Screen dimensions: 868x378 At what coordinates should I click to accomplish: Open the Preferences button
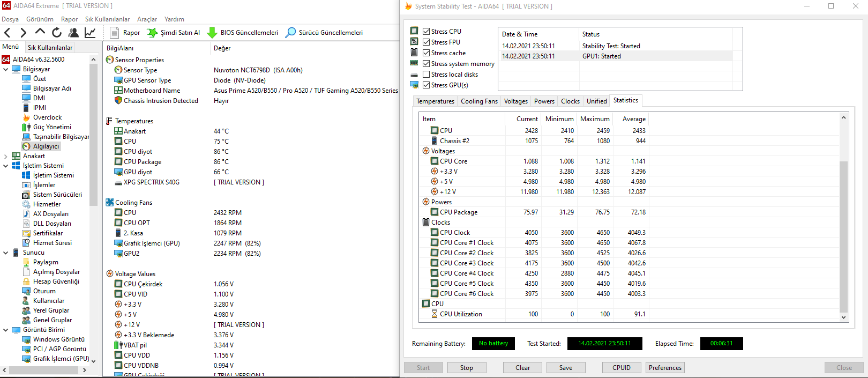[665, 367]
